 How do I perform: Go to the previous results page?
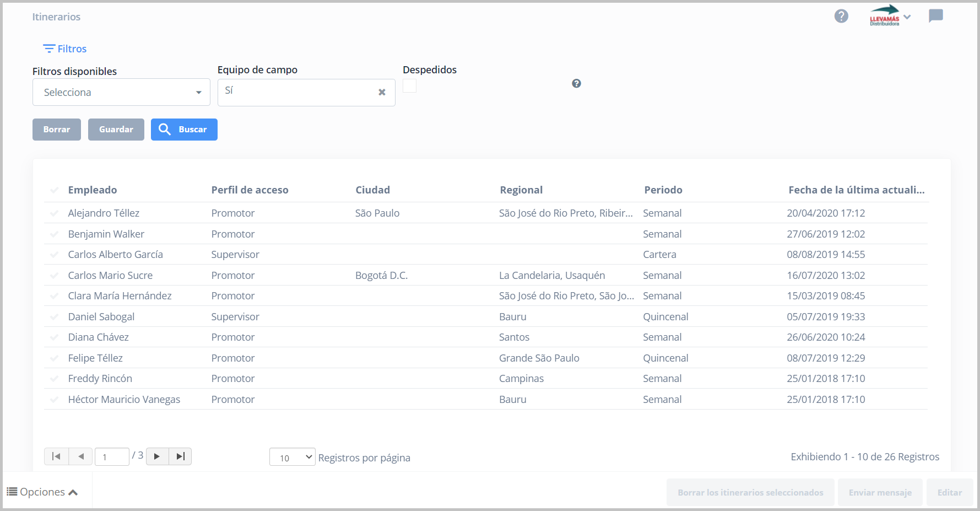[80, 456]
